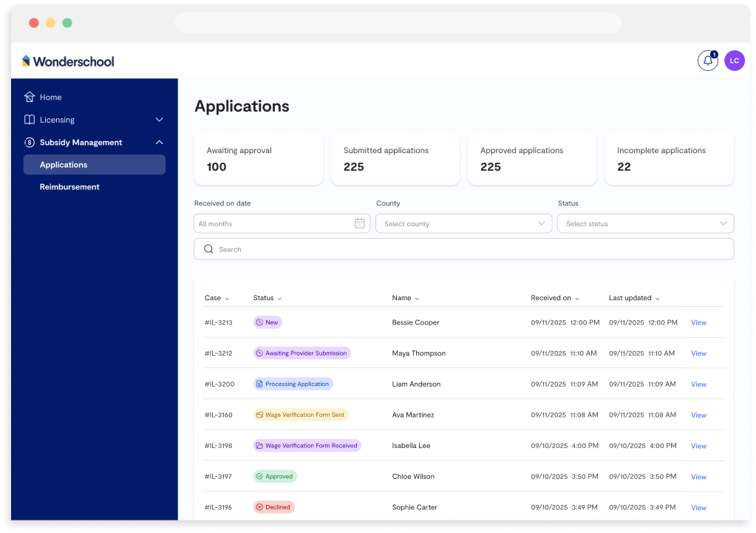Sort by Received on column
756x533 pixels.
[555, 298]
